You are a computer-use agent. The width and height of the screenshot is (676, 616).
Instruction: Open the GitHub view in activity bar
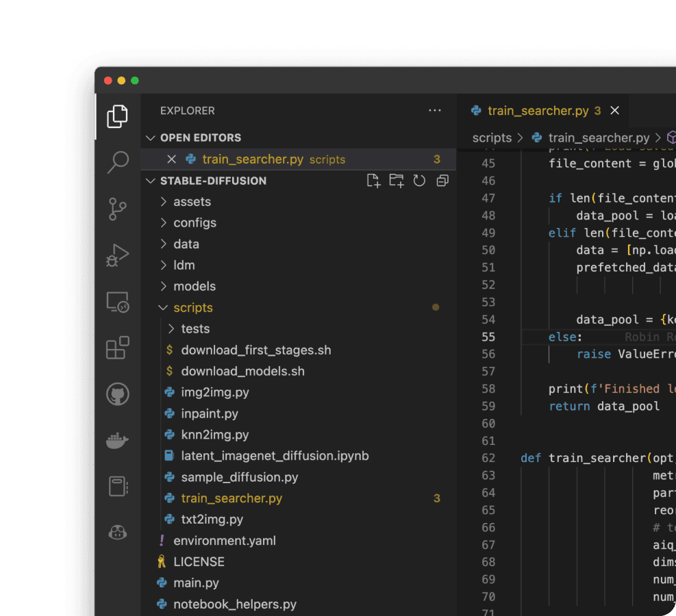pyautogui.click(x=117, y=394)
